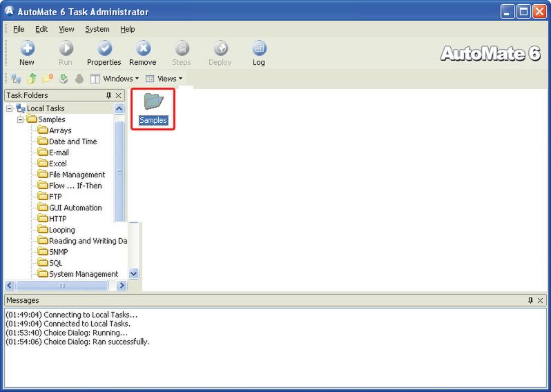Select the E-mail folder
The height and width of the screenshot is (392, 551).
59,153
